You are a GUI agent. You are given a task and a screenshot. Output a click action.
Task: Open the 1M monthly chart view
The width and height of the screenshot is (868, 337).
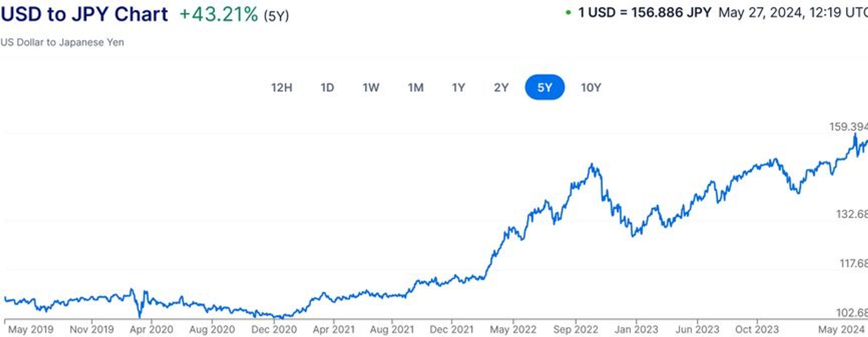415,87
